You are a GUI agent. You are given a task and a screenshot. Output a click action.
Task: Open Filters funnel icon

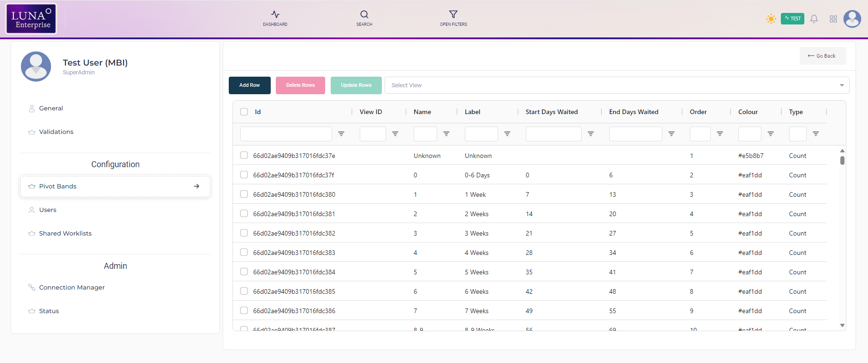coord(453,15)
